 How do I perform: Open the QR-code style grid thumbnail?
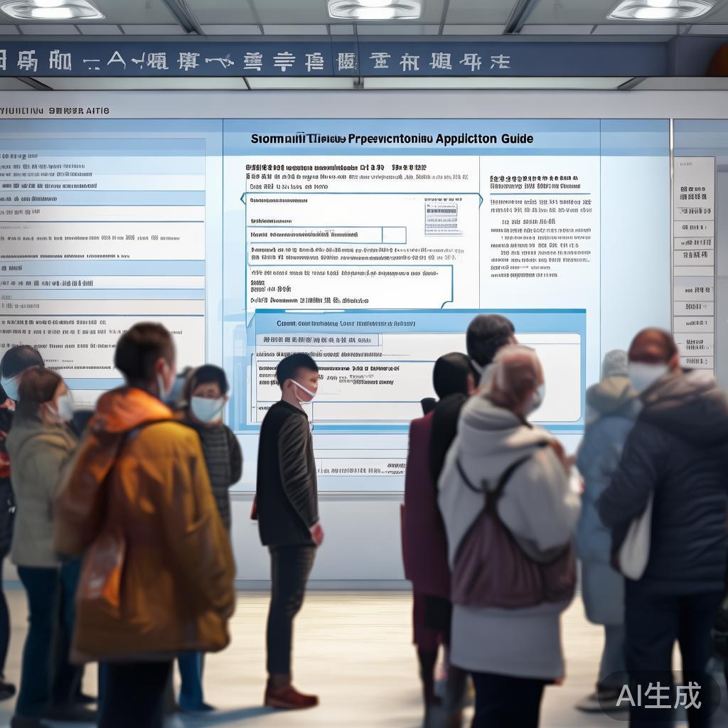pyautogui.click(x=443, y=216)
